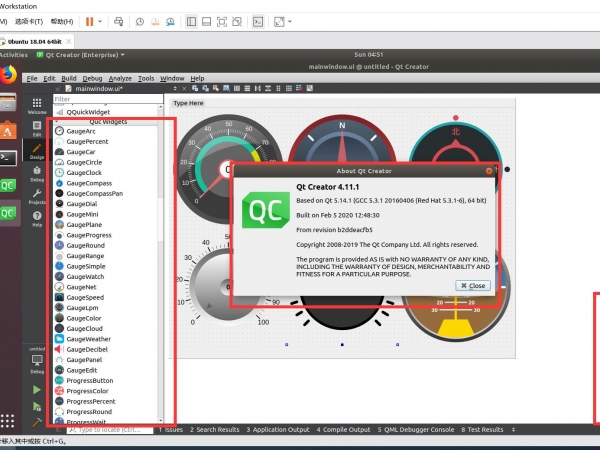Launch Firefox from the Ubuntu dock
This screenshot has width=600, height=450.
pos(8,73)
